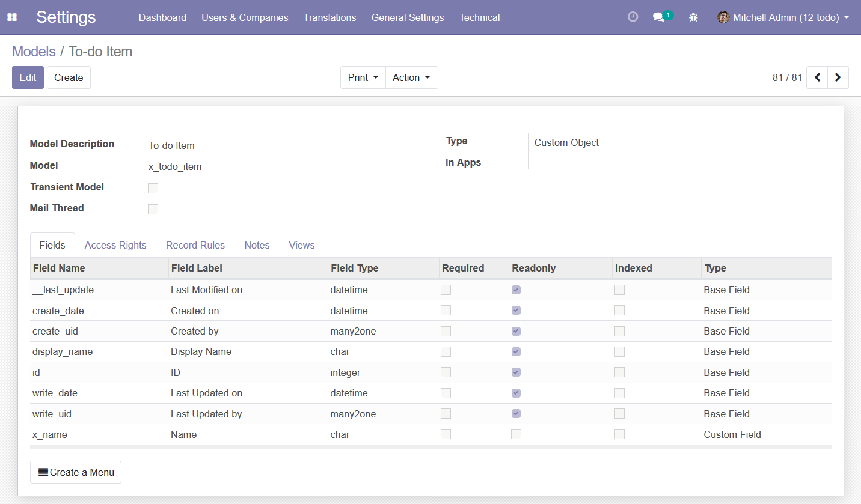Click the 'Display Name' label cell

click(201, 351)
